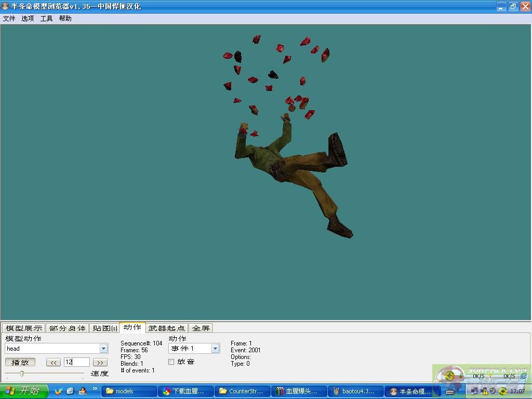This screenshot has width=532, height=399.
Task: Open the 文件 menu
Action: (9, 18)
